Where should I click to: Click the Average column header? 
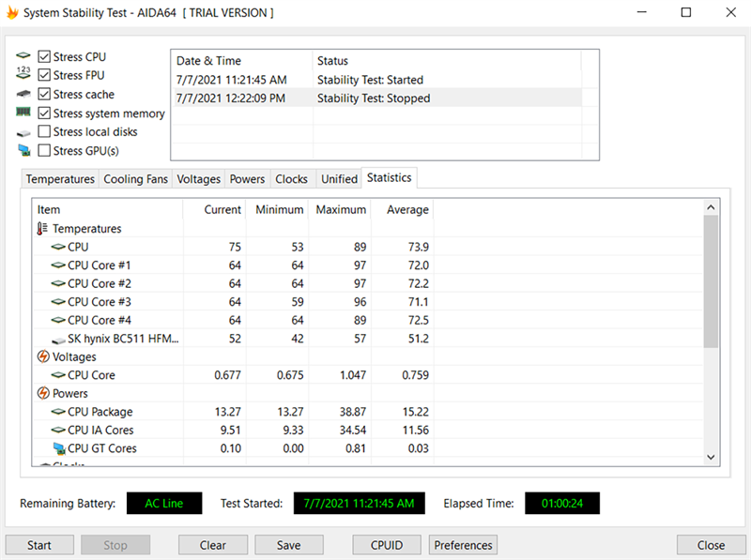tap(403, 209)
